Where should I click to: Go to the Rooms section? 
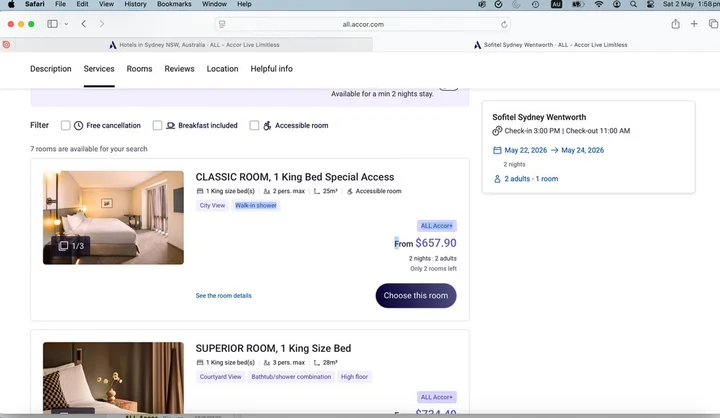click(x=139, y=69)
